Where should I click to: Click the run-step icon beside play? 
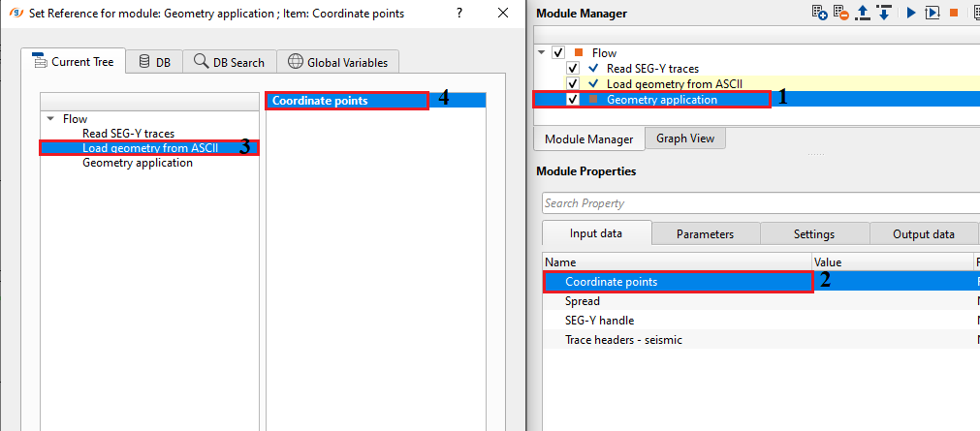(x=933, y=14)
